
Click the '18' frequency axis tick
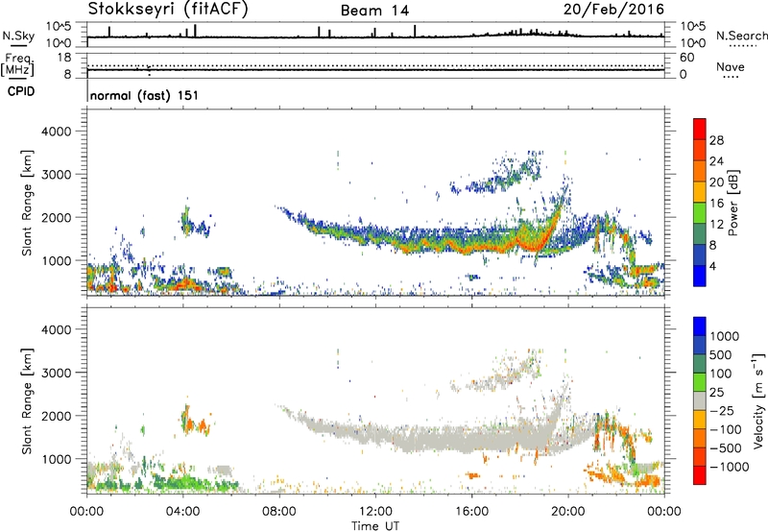pos(64,58)
